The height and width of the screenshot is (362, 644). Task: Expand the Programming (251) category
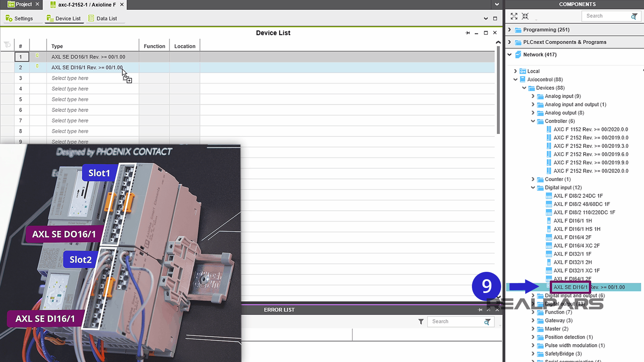pos(509,29)
